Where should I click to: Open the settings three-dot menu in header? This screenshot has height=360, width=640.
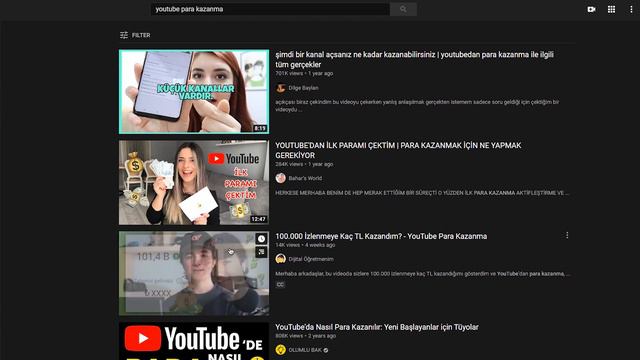pos(631,9)
